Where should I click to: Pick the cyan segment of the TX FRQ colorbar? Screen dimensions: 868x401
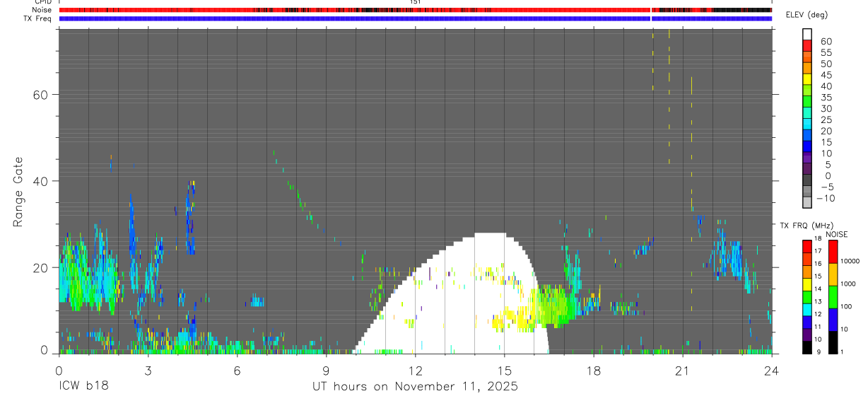pos(807,309)
